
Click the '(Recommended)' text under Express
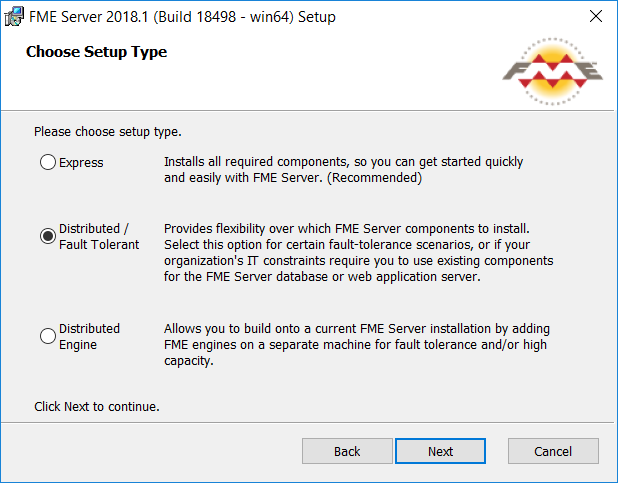point(375,178)
